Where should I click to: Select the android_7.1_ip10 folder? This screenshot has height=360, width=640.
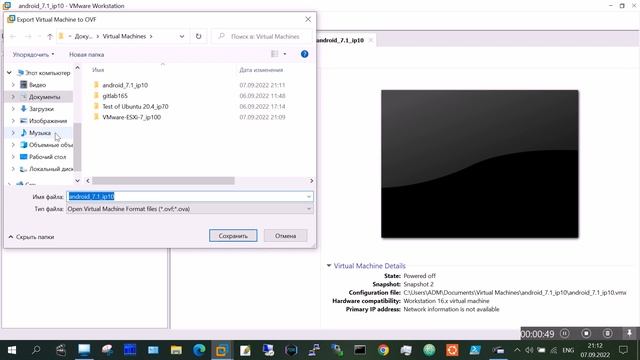pyautogui.click(x=125, y=85)
